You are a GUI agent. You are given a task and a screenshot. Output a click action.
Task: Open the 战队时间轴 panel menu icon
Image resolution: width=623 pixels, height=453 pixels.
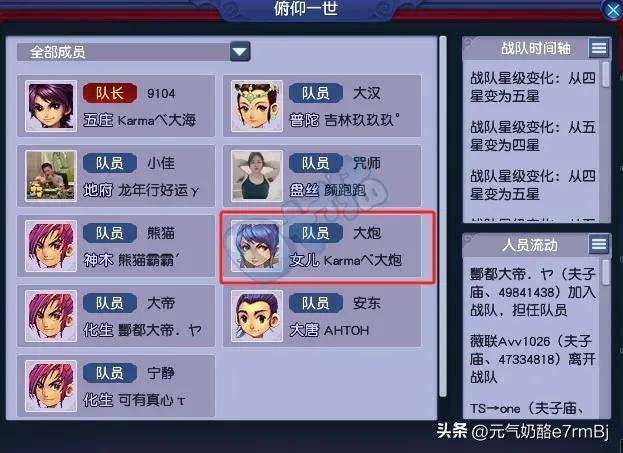[599, 48]
